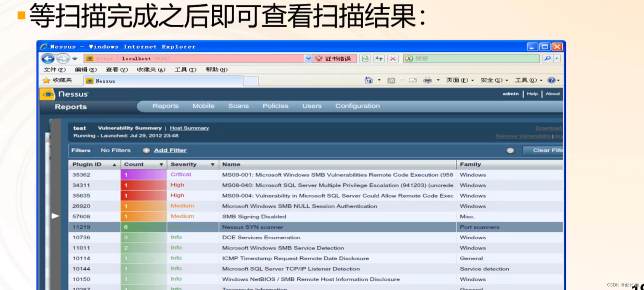Screen dimensions: 644x290
Task: Open the 查看 (View) menu
Action: [x=117, y=70]
